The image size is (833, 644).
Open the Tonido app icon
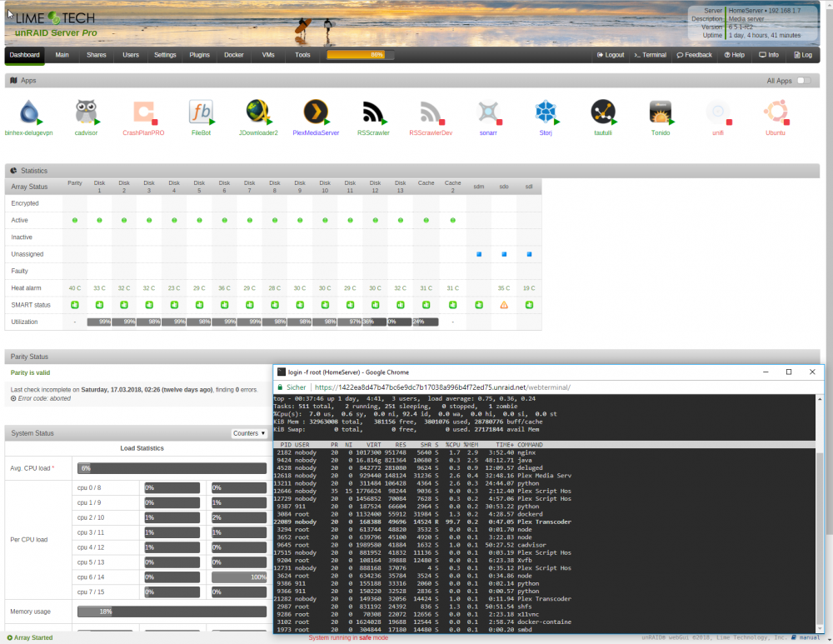pyautogui.click(x=661, y=112)
